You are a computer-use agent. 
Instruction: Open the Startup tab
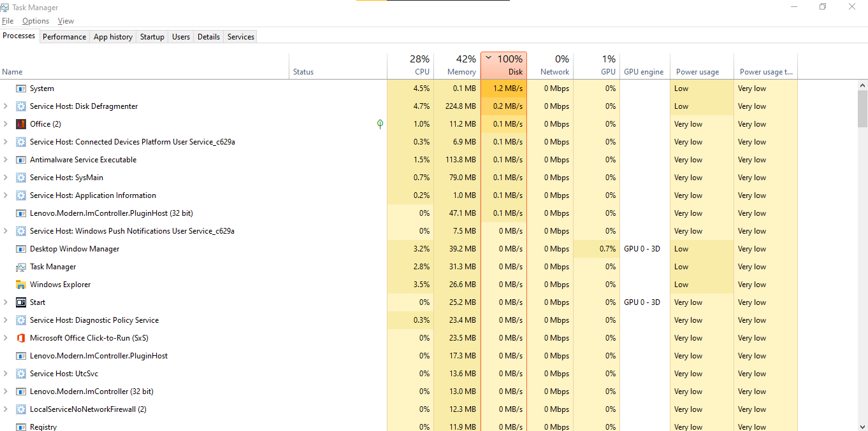point(152,37)
